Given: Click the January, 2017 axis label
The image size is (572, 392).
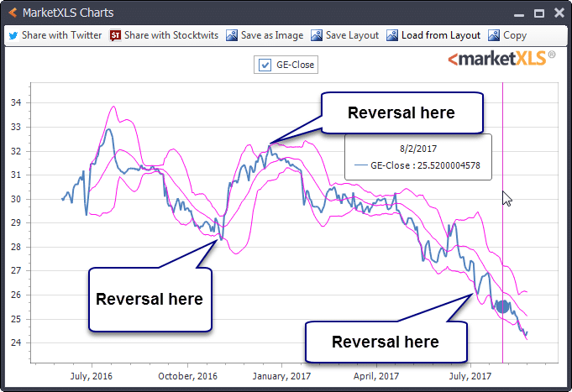Looking at the screenshot, I should point(281,376).
